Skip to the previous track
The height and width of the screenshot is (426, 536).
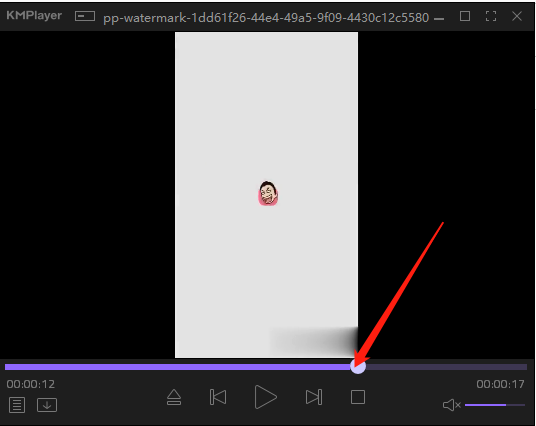218,397
